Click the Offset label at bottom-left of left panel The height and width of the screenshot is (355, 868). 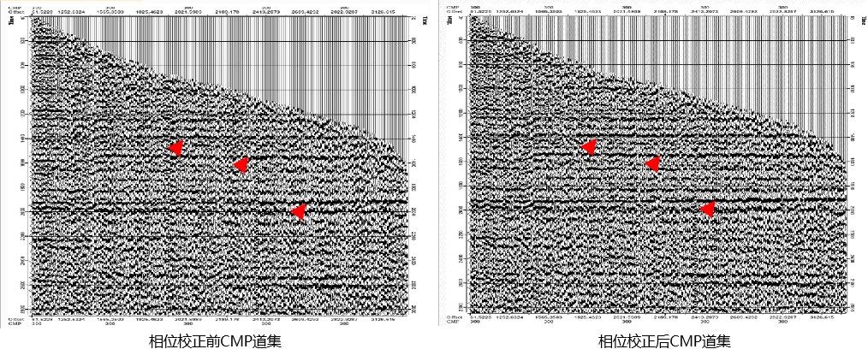click(13, 319)
